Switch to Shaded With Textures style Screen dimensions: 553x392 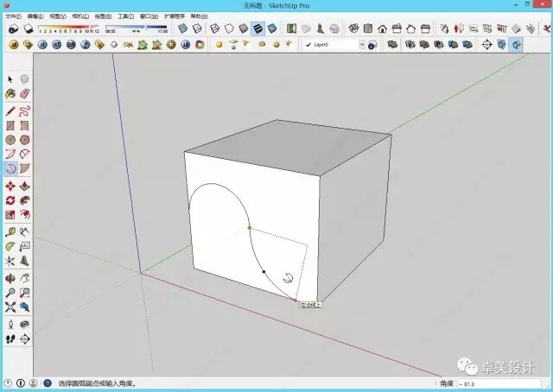[257, 28]
